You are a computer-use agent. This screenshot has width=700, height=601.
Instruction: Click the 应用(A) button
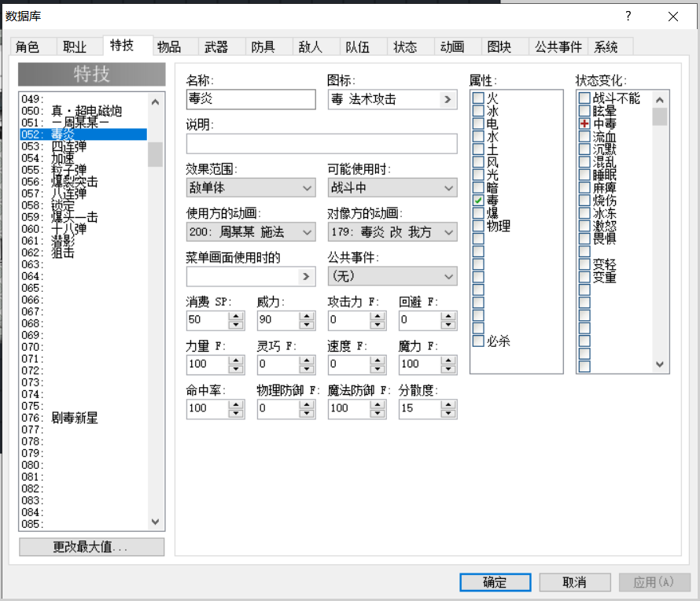point(654,582)
